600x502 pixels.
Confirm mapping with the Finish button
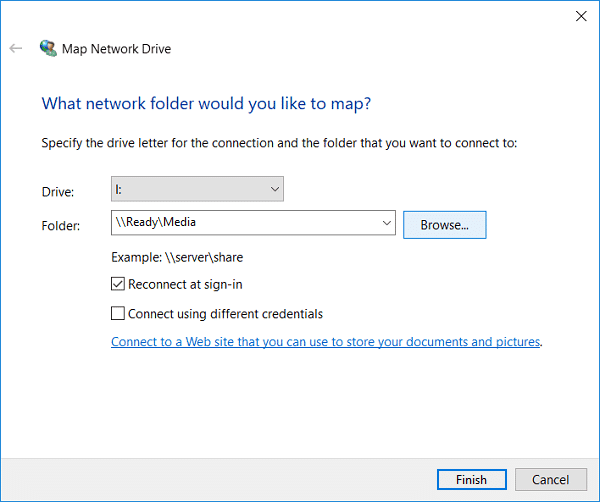point(471,479)
